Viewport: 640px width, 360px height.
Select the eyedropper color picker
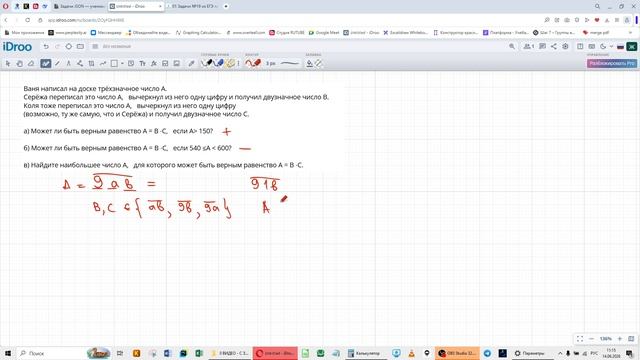tap(191, 63)
